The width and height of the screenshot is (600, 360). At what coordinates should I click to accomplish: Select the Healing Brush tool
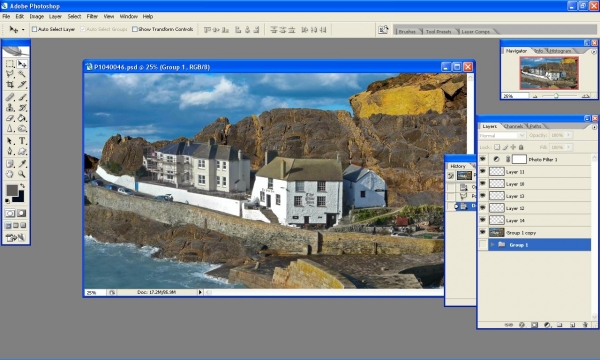pos(10,97)
